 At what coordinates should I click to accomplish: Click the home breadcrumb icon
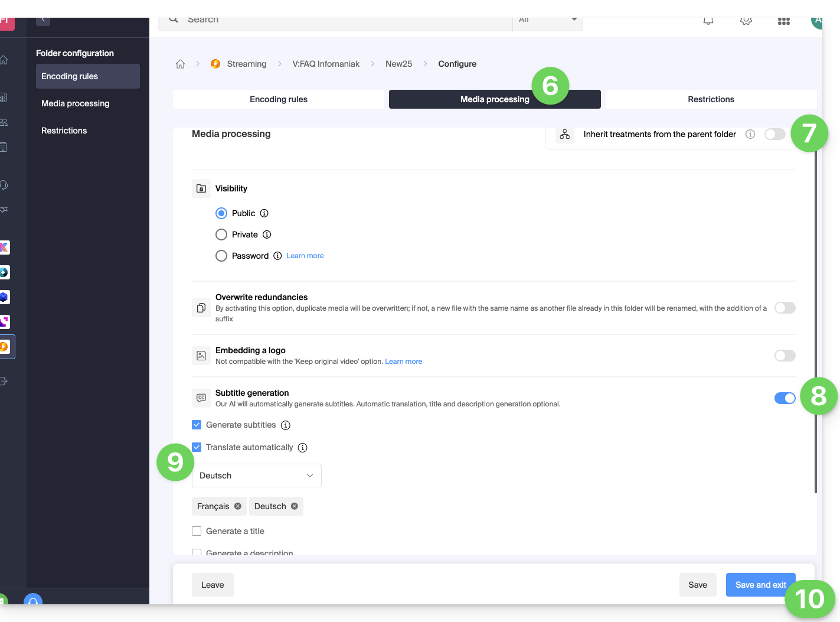coord(181,64)
